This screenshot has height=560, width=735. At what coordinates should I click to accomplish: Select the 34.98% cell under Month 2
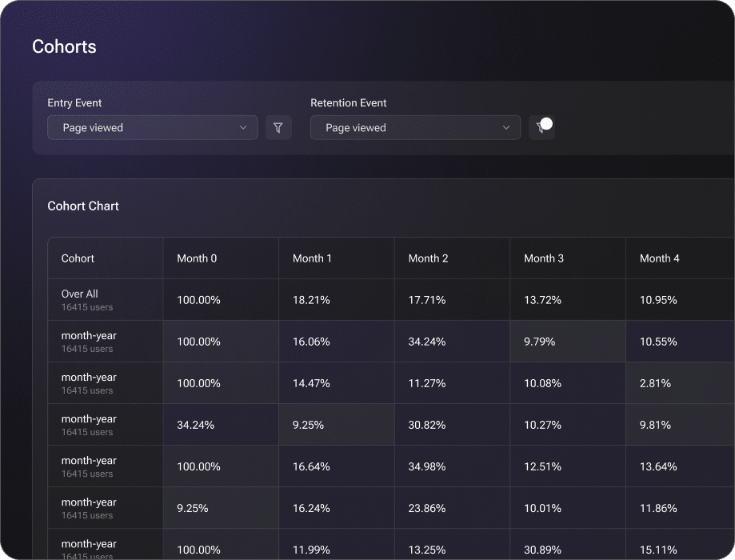(427, 466)
